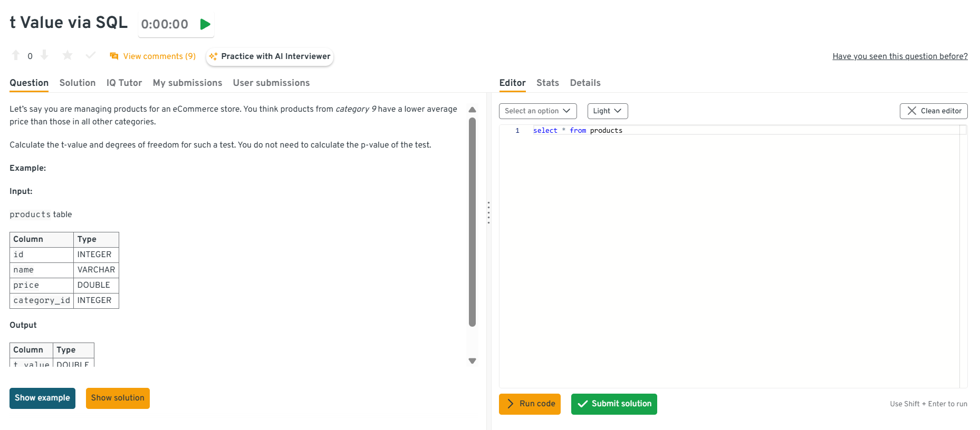Viewport: 980px width, 430px height.
Task: Go to My submissions tab
Action: 187,83
